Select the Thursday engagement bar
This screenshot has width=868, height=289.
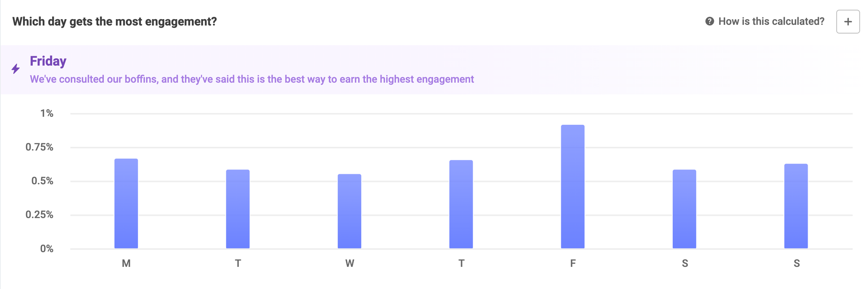click(461, 204)
